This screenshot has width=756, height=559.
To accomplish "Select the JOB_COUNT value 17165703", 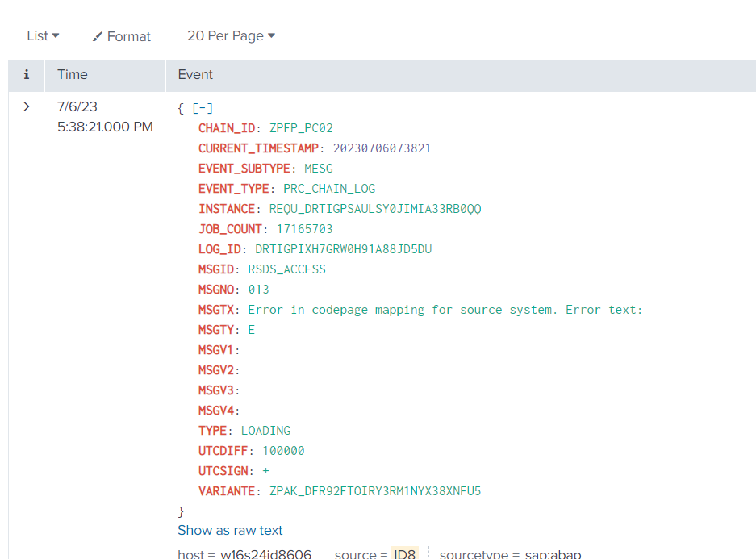I will [x=304, y=229].
